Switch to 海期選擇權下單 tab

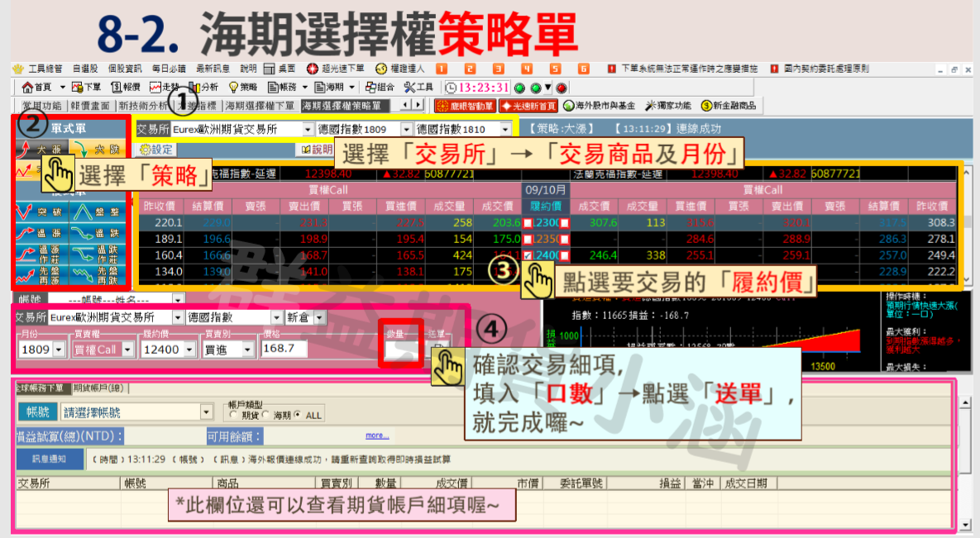pos(260,106)
